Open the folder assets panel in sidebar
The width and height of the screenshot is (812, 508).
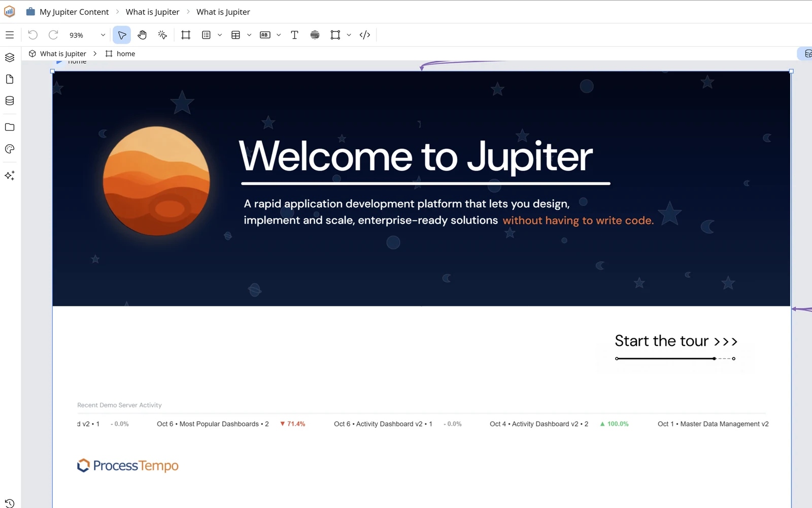point(10,127)
